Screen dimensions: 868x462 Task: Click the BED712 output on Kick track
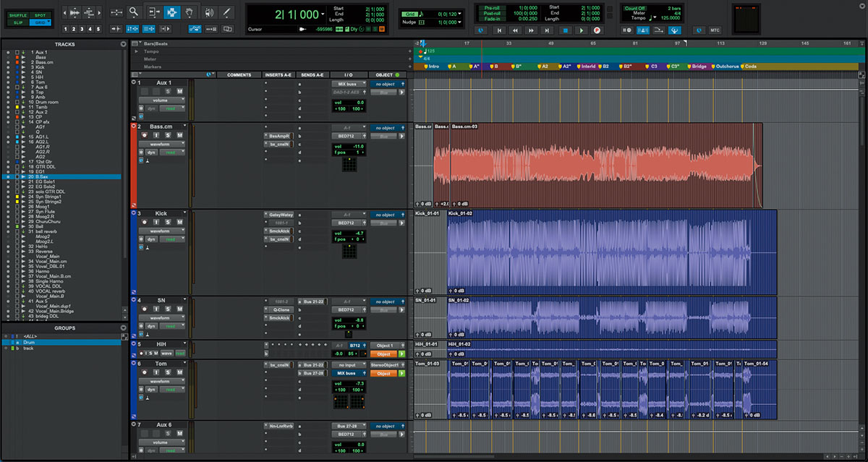347,223
